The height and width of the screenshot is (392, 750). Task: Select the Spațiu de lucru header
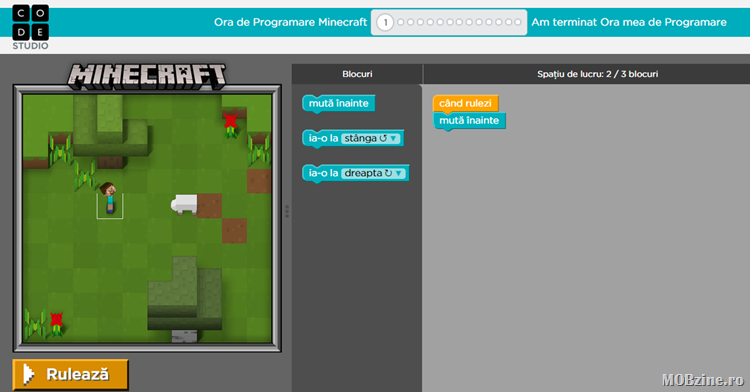coord(597,74)
